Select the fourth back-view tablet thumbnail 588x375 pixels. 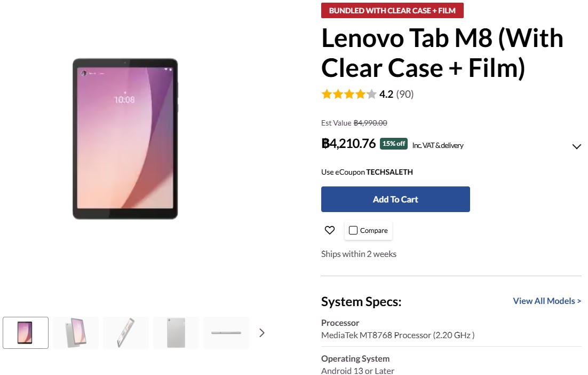point(176,333)
